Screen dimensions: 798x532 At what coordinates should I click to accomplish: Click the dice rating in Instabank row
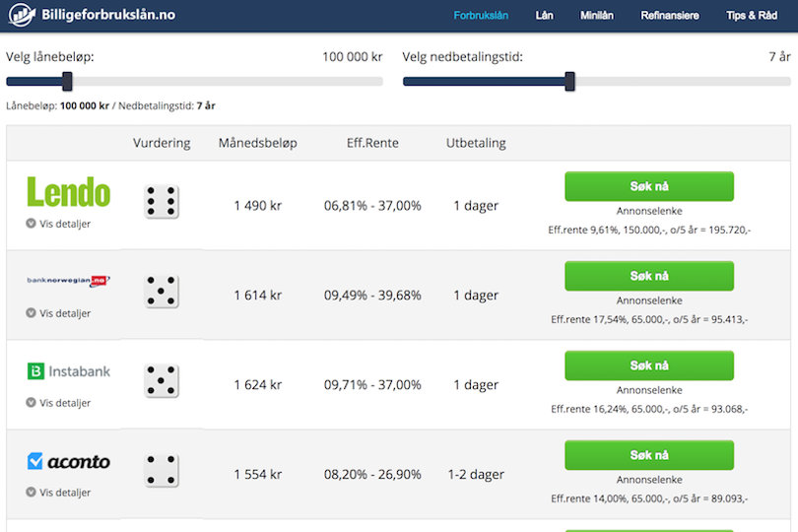[x=161, y=381]
